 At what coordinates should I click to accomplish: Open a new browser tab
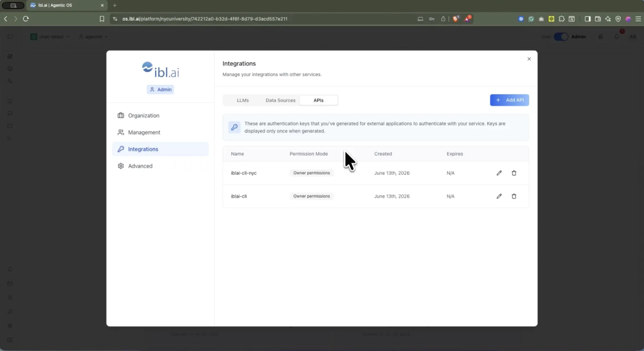115,5
